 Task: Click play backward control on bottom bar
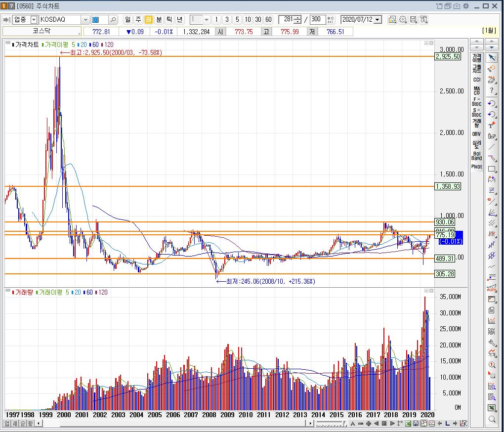(376, 423)
